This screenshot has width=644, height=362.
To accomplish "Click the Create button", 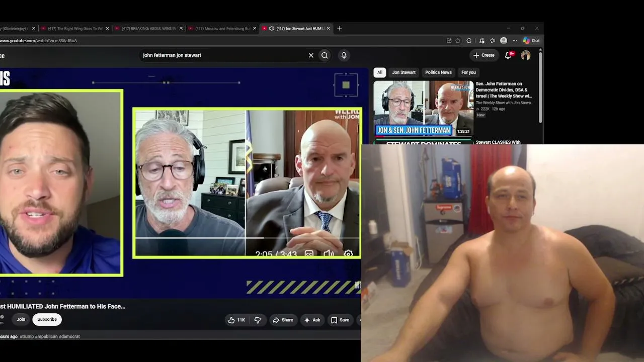I will coord(484,55).
